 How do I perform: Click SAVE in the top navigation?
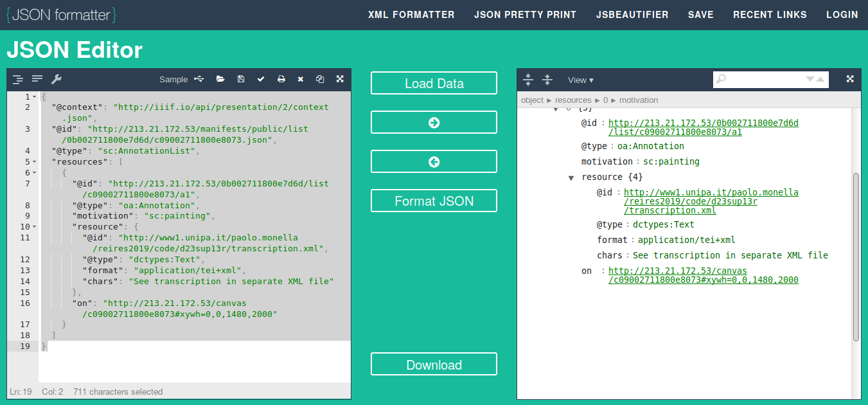701,15
